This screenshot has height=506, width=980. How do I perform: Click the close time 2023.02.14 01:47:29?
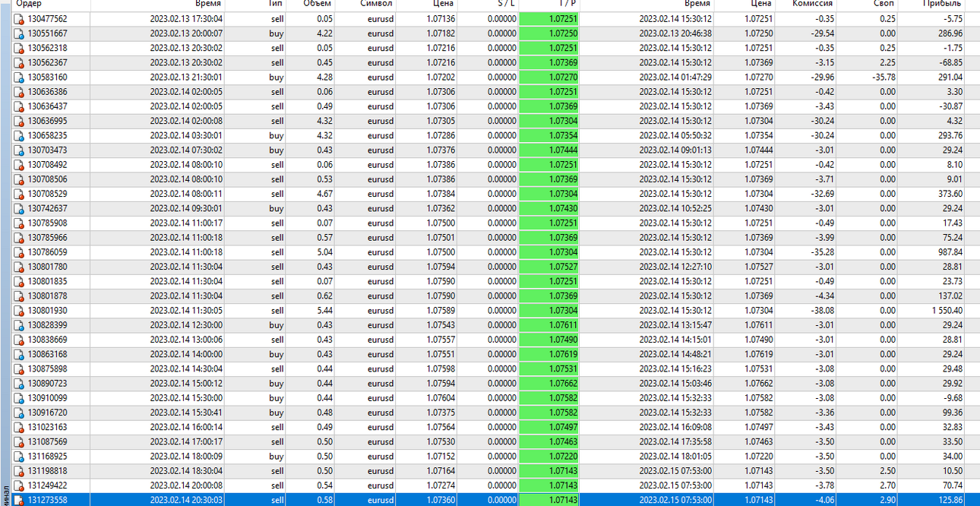tap(675, 77)
